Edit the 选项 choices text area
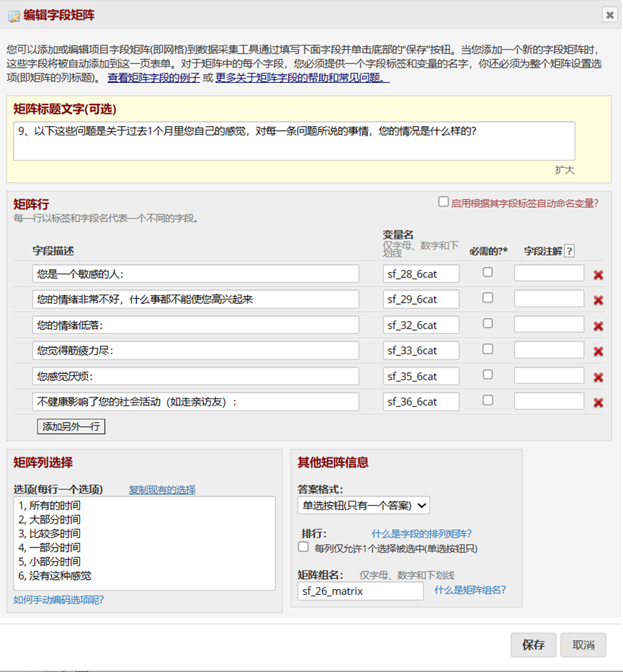This screenshot has width=623, height=672. [144, 543]
